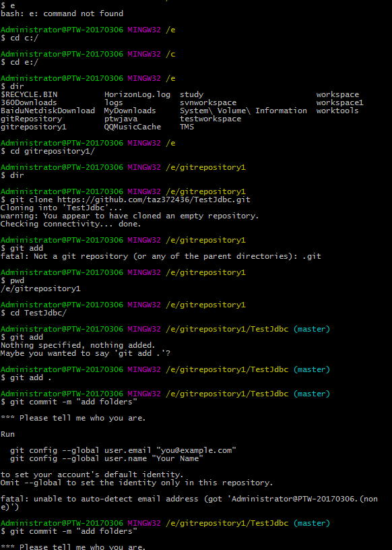The image size is (392, 550).
Task: Select 'QQMusicCache' in the dir listing
Action: [133, 127]
